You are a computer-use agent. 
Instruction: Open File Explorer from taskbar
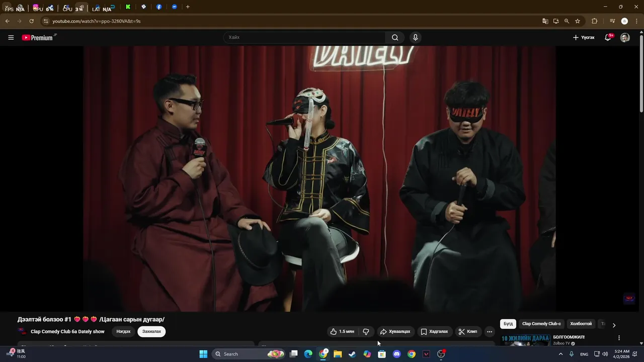(338, 354)
